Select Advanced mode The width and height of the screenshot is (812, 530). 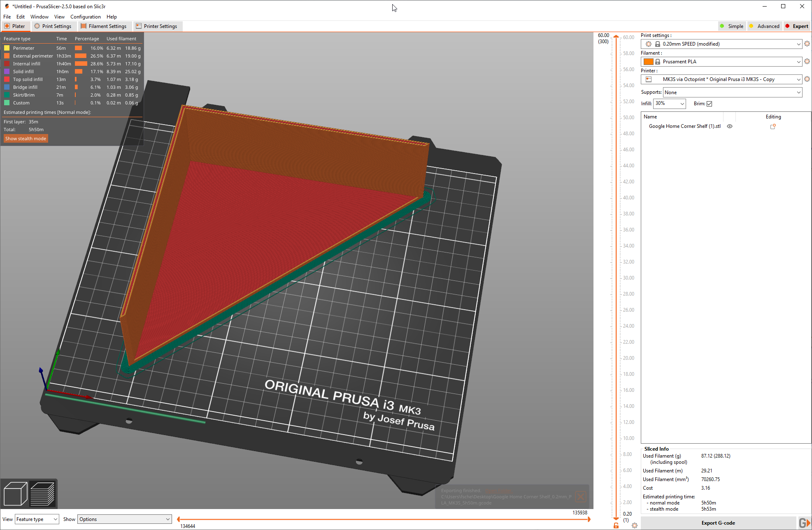coord(764,26)
